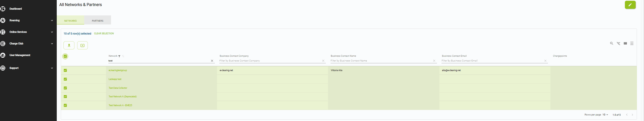This screenshot has width=644, height=121.
Task: Toggle the select-all header checkbox
Action: (65, 56)
